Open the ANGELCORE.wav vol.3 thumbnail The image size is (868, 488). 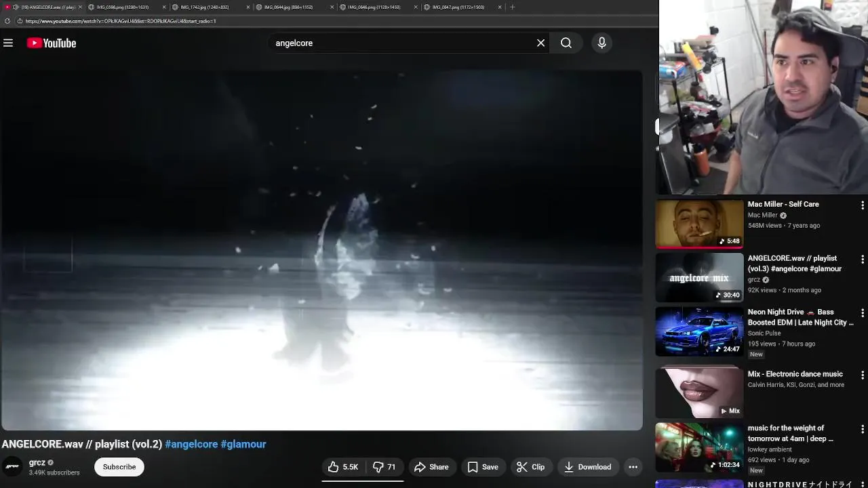[699, 278]
